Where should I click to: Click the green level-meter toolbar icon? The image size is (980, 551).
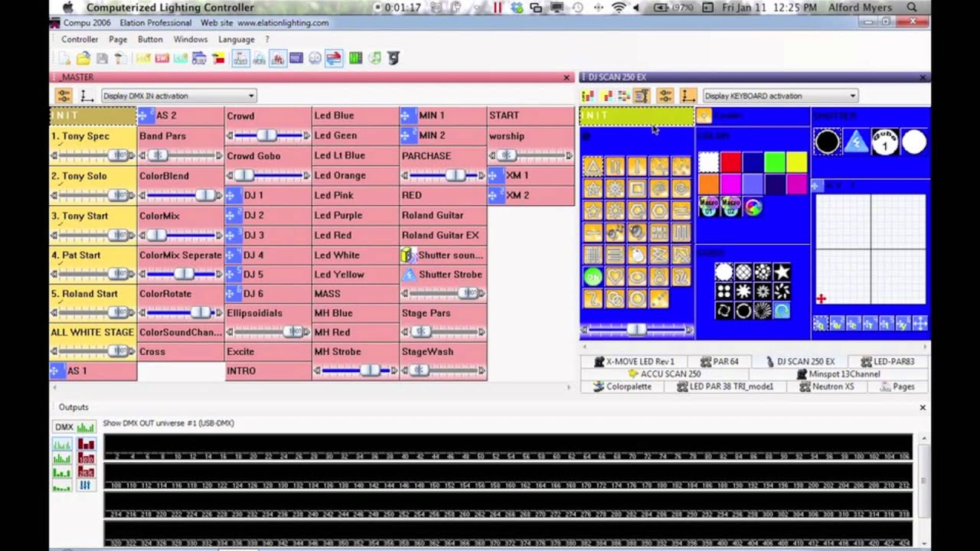click(x=355, y=58)
